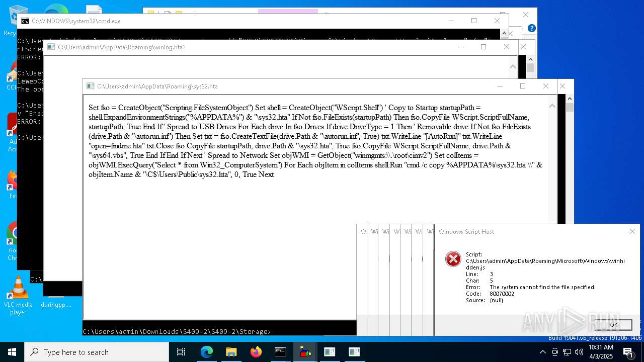Click the winlog.hta window title icon

click(x=51, y=47)
